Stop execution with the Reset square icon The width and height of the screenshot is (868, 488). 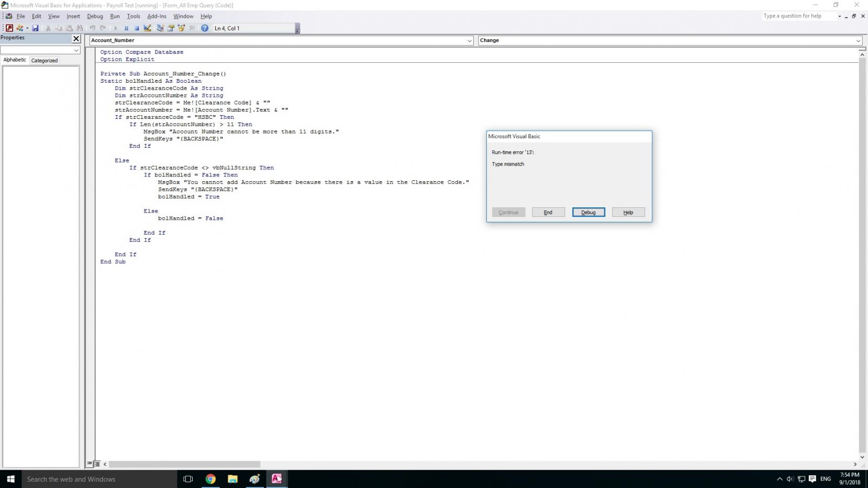(x=137, y=28)
